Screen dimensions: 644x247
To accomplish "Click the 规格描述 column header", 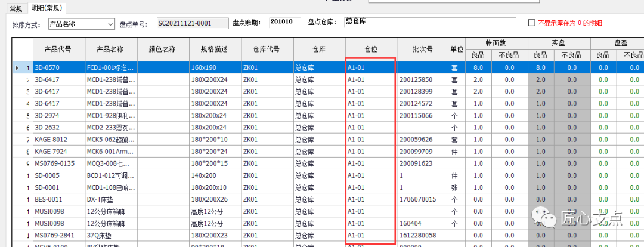I will (213, 49).
